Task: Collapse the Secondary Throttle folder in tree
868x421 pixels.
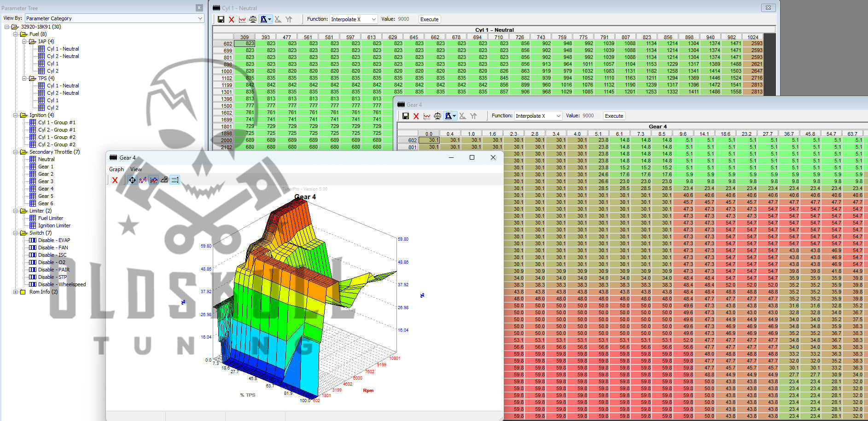Action: tap(15, 152)
